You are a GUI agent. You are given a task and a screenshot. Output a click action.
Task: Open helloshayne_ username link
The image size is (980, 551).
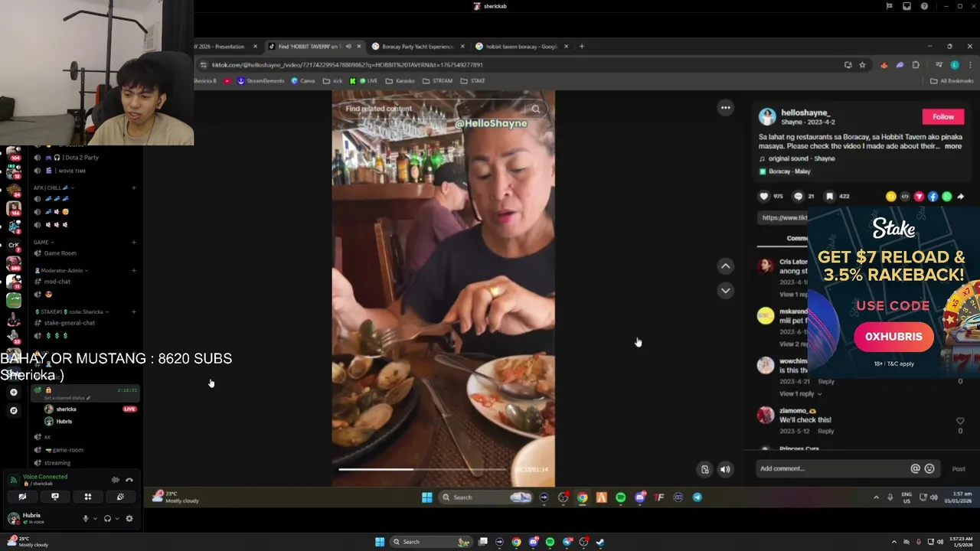[805, 112]
